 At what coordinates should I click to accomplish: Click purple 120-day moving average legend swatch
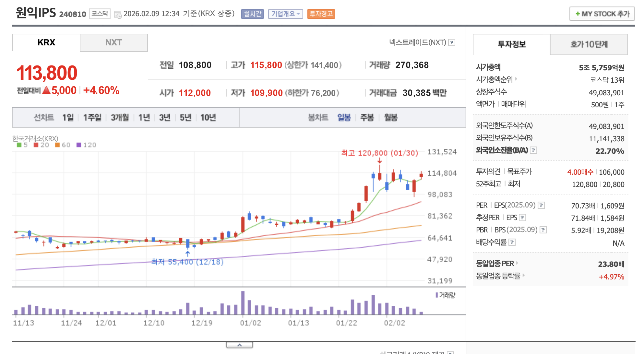pos(79,145)
